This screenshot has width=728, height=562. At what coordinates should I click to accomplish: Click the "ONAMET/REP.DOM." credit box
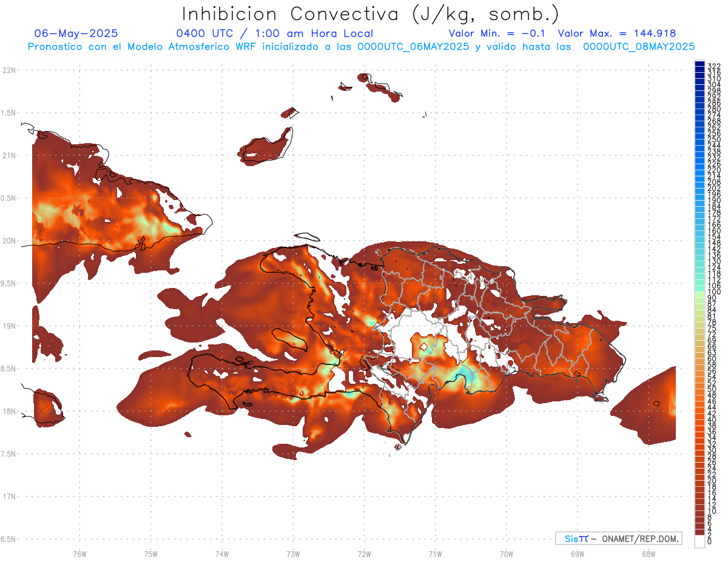click(619, 538)
